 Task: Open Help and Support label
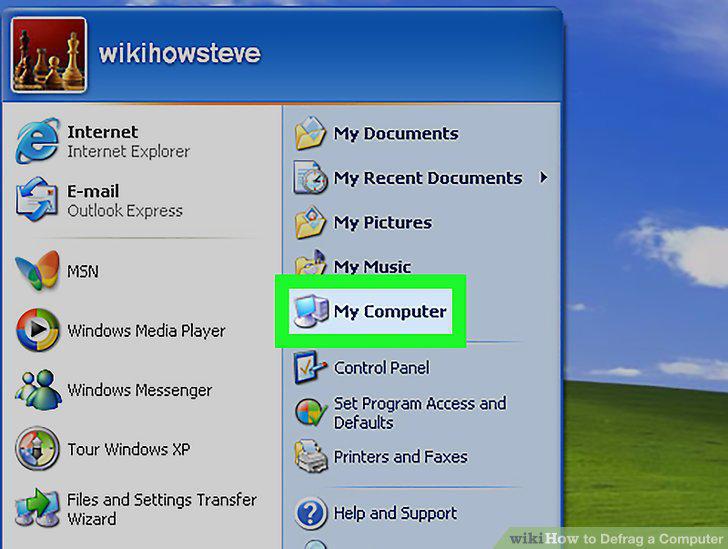395,514
